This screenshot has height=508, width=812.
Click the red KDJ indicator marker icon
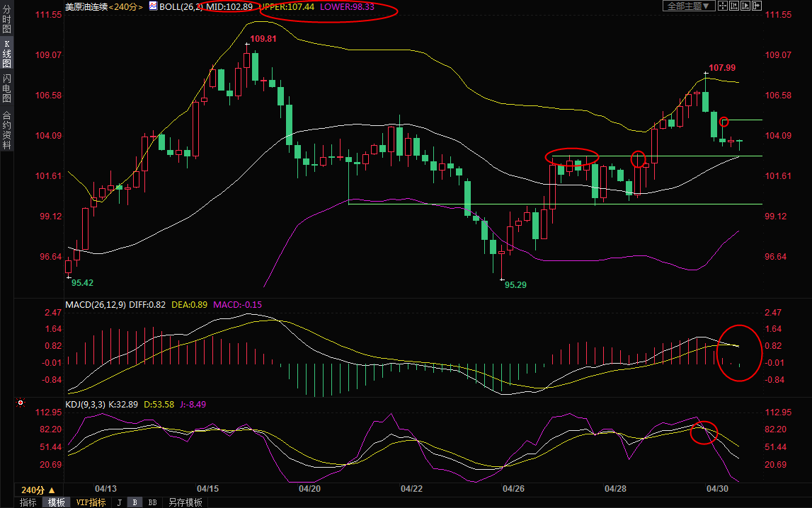[21, 404]
